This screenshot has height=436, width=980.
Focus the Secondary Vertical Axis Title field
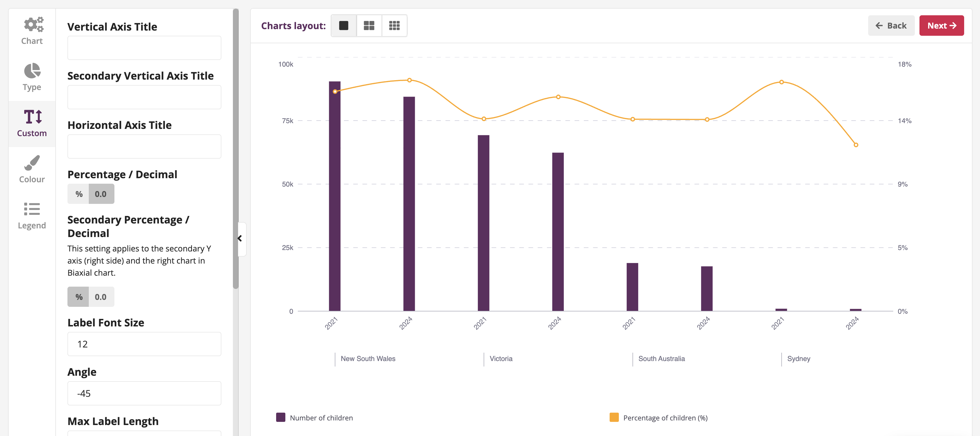tap(144, 97)
